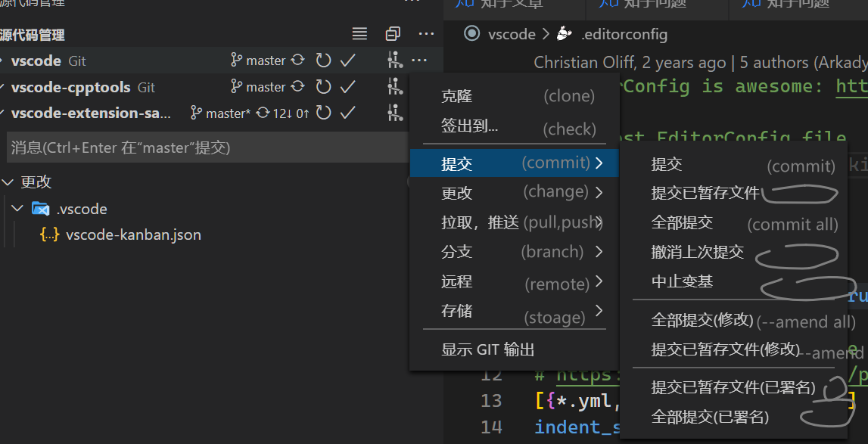Collapse the 更改 changes group

point(8,182)
